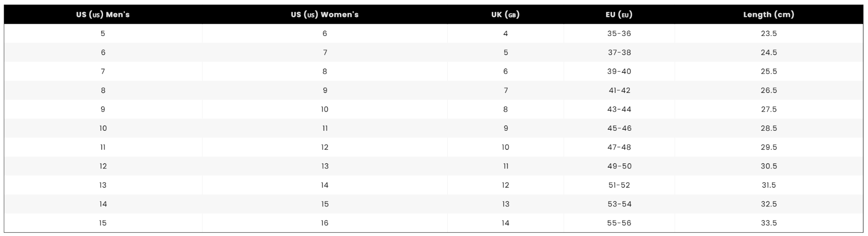The height and width of the screenshot is (236, 868).
Task: Select the 25.5 cm length cell
Action: 769,72
